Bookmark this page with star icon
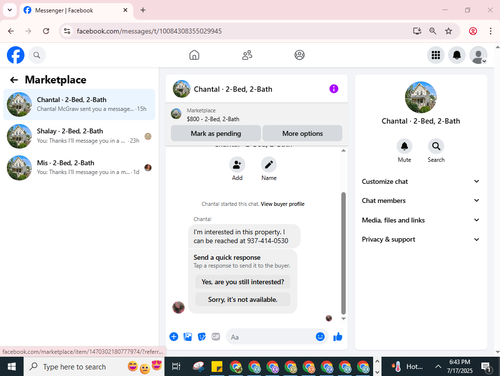The image size is (500, 376). [x=448, y=31]
